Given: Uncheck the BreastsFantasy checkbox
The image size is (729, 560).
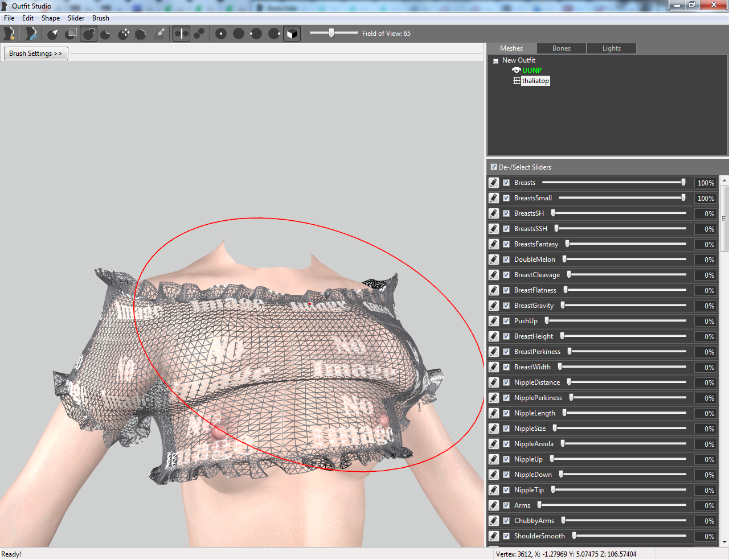Looking at the screenshot, I should (506, 244).
